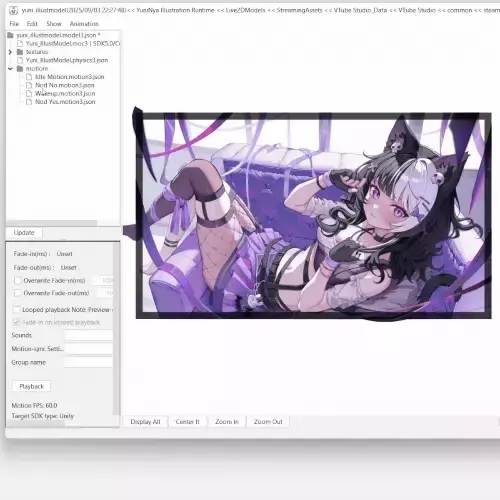Select Nod No.motion3.json in tree
The width and height of the screenshot is (500, 500).
click(65, 85)
